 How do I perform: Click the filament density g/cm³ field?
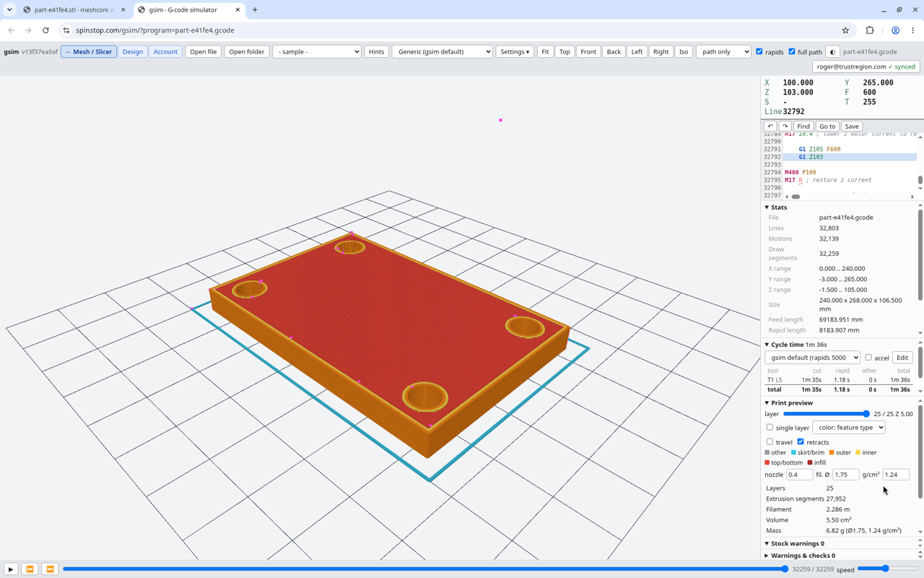pyautogui.click(x=896, y=475)
